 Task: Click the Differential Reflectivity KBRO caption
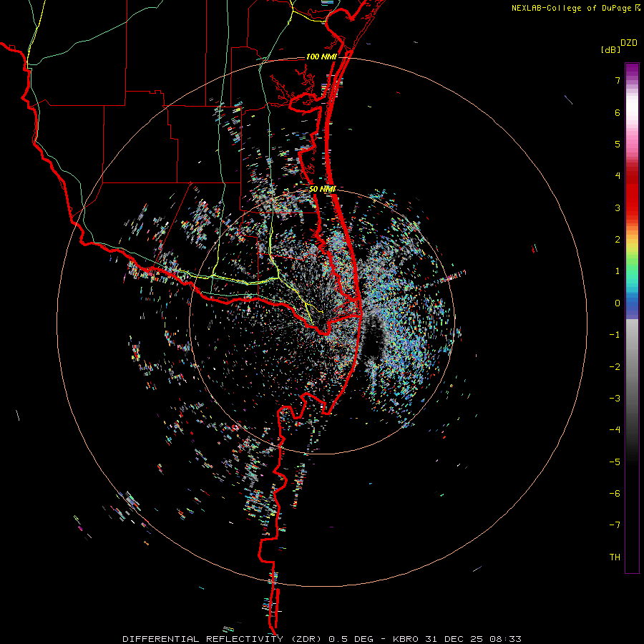tap(322, 639)
